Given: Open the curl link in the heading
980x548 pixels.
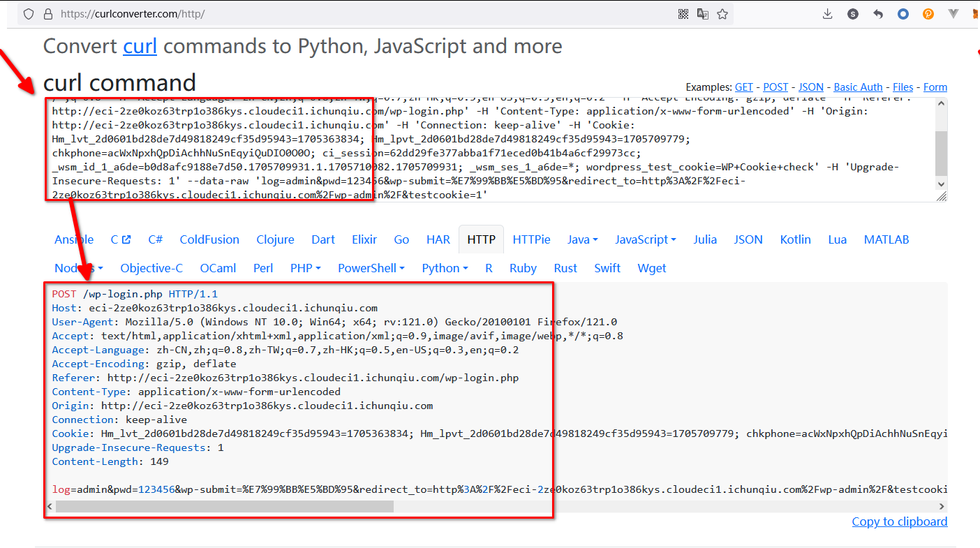Looking at the screenshot, I should click(140, 46).
